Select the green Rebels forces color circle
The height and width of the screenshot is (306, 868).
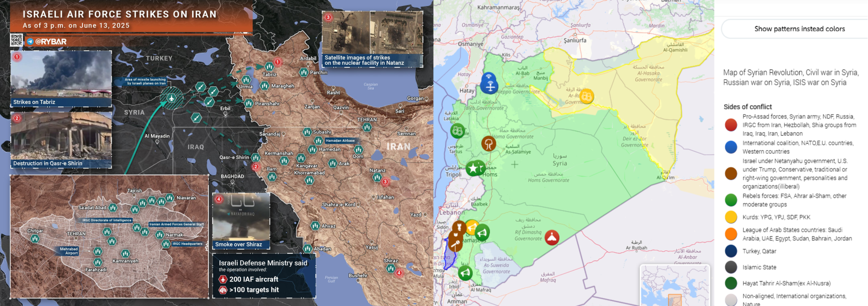tap(731, 200)
